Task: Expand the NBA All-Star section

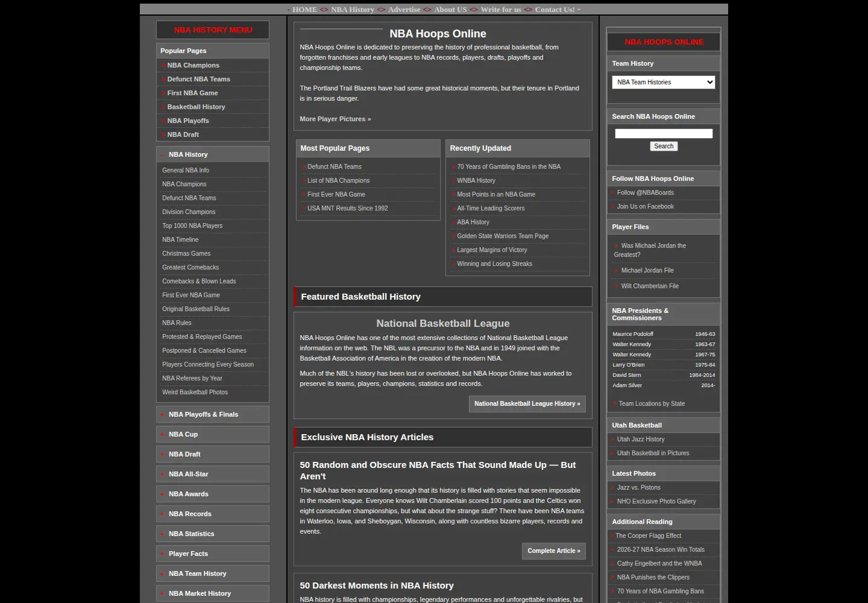Action: point(213,474)
